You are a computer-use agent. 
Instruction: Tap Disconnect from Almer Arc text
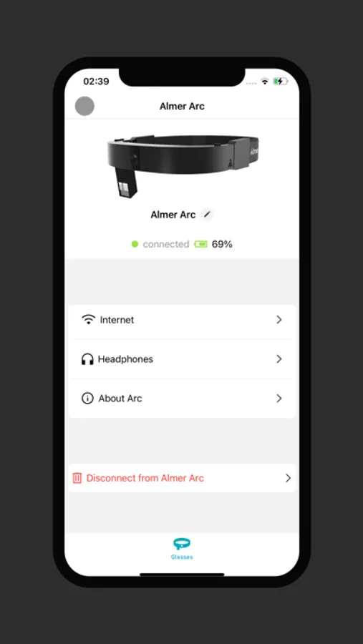(x=145, y=478)
